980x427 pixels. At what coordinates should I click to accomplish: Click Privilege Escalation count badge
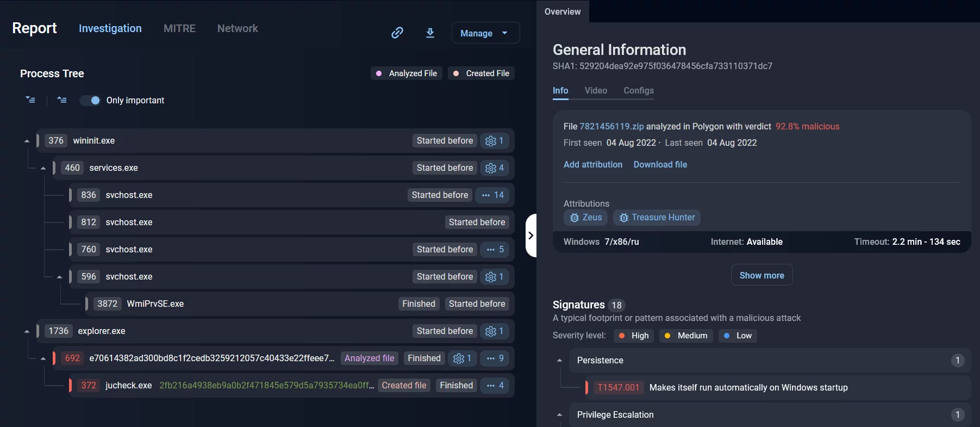(958, 414)
